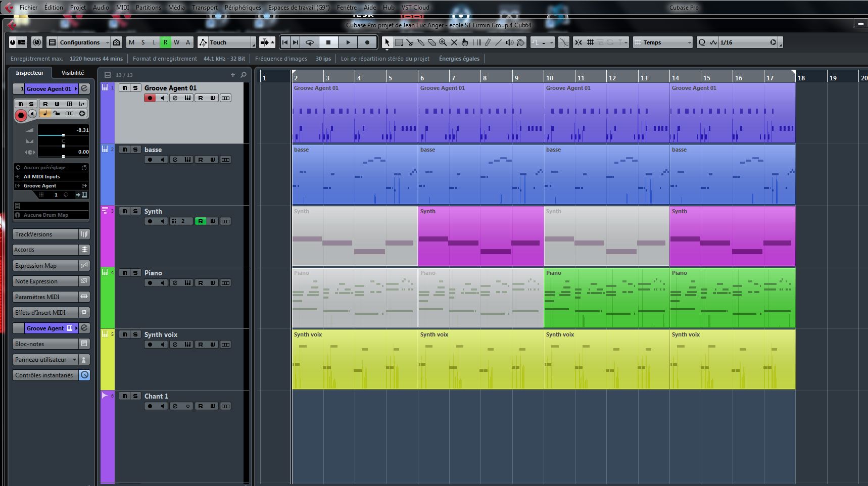The image size is (868, 486).
Task: Solo the Piano track
Action: [x=135, y=273]
